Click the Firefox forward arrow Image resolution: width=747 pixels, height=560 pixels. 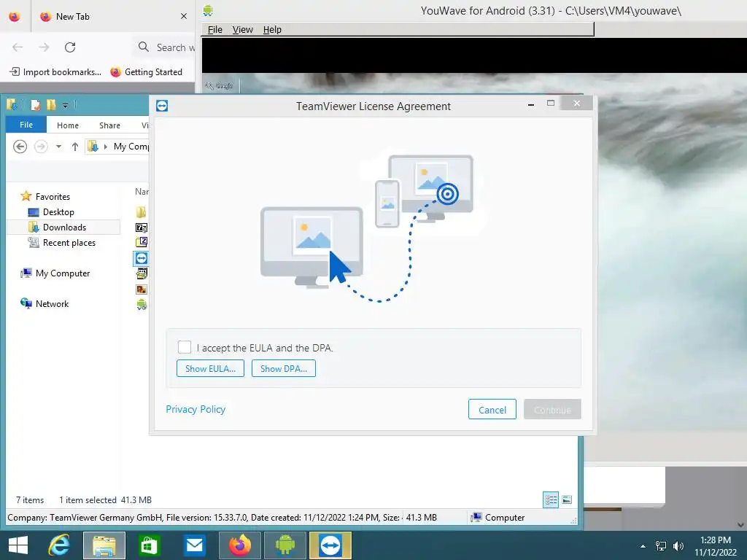tap(44, 47)
